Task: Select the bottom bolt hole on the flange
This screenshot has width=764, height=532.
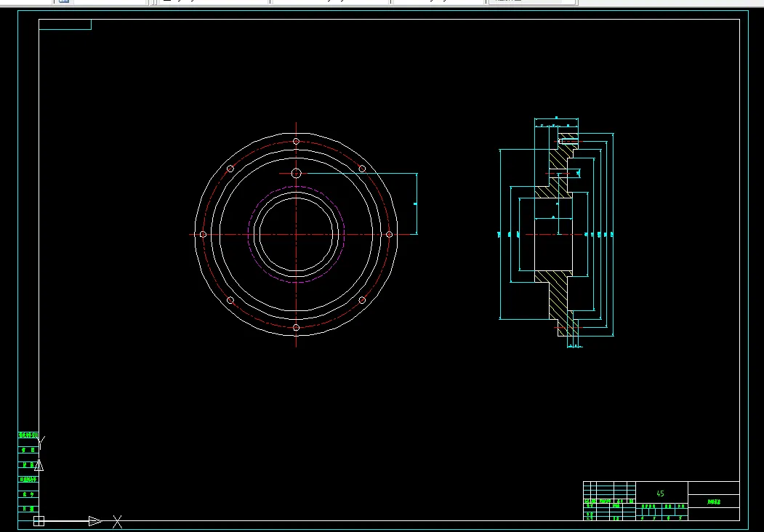Action: pyautogui.click(x=296, y=327)
